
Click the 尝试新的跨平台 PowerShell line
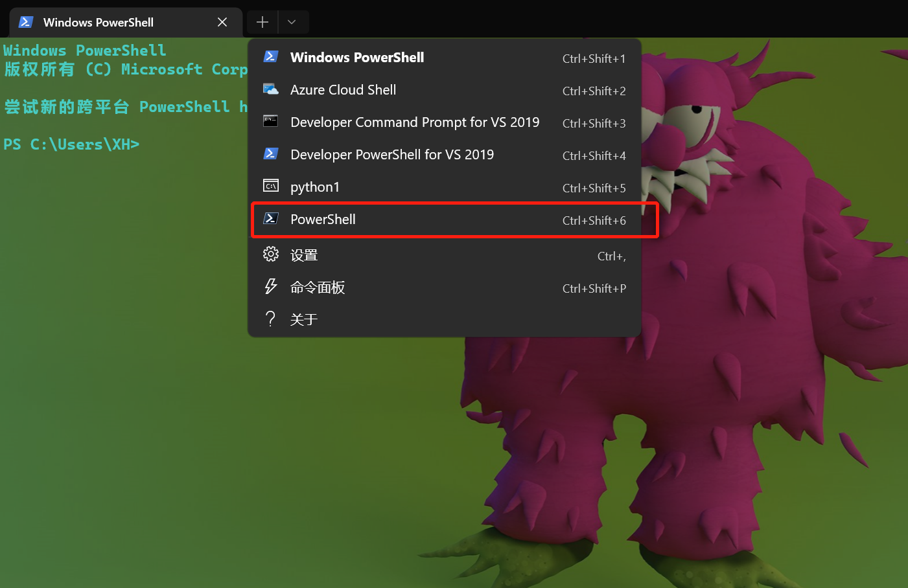click(126, 107)
